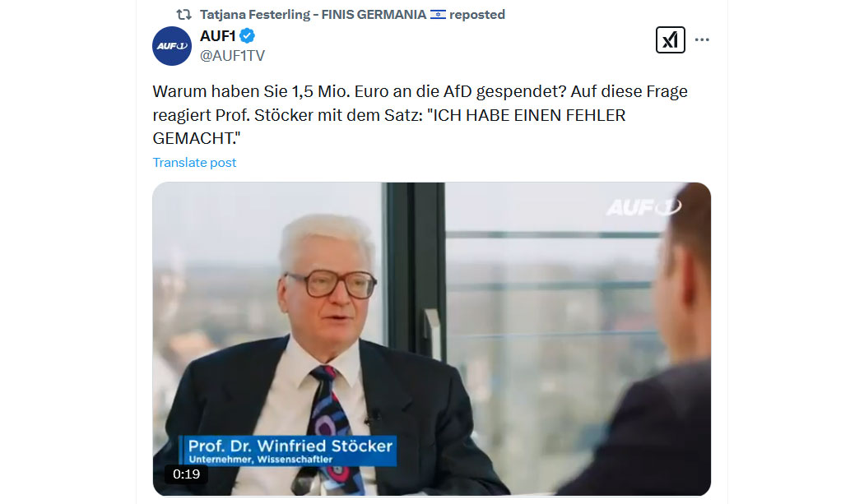This screenshot has width=864, height=504.
Task: Translate the post via Translate post link
Action: (x=194, y=163)
